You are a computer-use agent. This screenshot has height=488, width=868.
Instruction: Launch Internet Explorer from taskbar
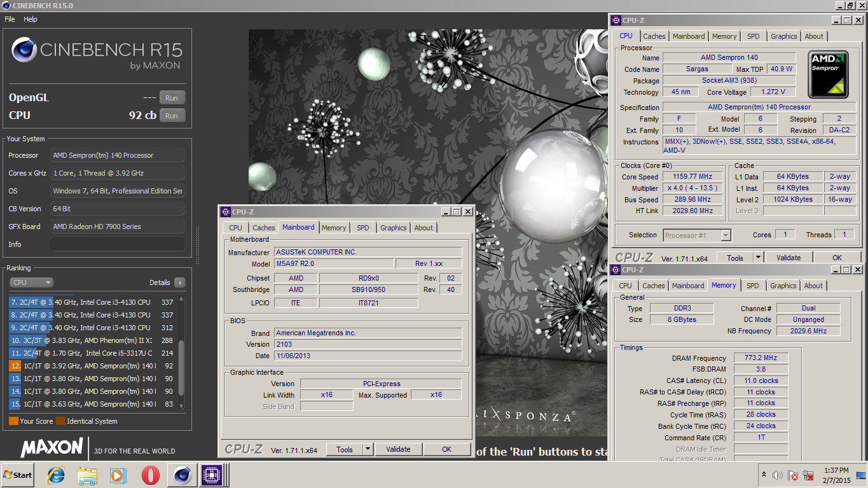pyautogui.click(x=57, y=475)
